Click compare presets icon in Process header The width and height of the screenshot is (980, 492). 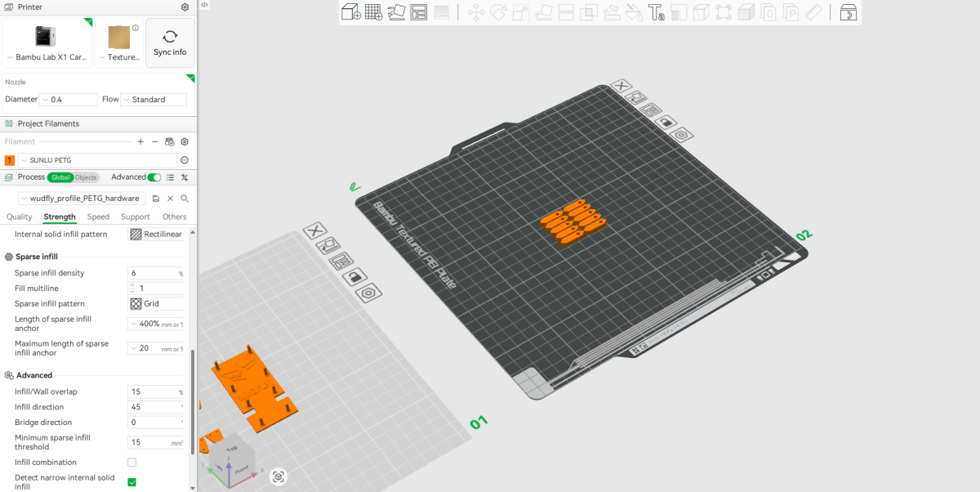(185, 177)
